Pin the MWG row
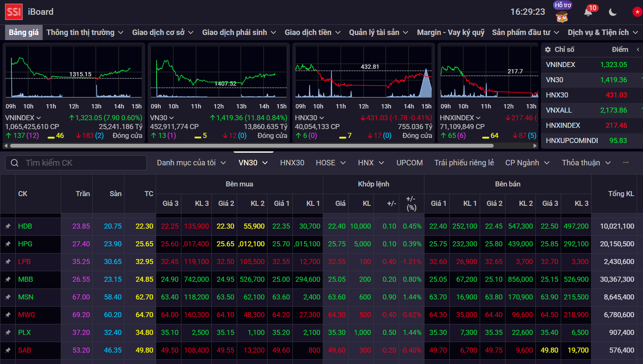The width and height of the screenshot is (643, 364). pos(8,315)
